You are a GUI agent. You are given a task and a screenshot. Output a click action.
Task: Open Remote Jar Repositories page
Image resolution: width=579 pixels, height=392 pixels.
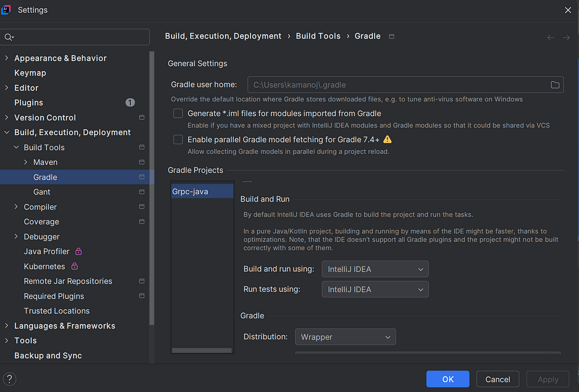tap(68, 281)
